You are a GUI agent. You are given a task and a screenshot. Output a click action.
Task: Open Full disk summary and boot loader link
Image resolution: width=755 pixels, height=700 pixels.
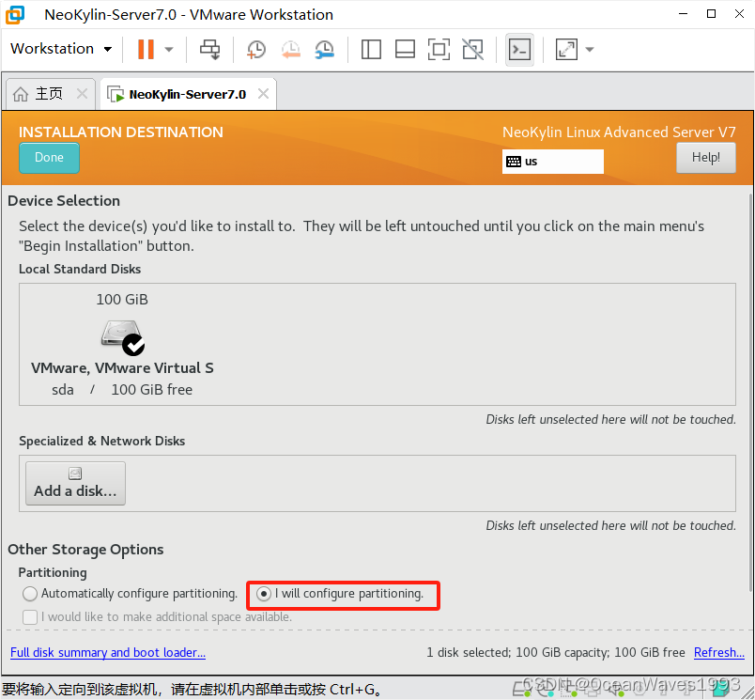108,652
